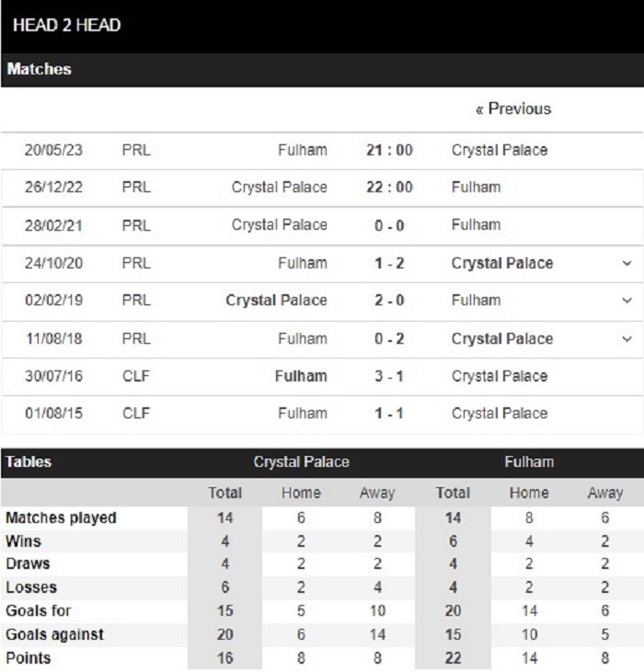Open the 3 - 1 score result
The image size is (644, 672).
coord(389,376)
